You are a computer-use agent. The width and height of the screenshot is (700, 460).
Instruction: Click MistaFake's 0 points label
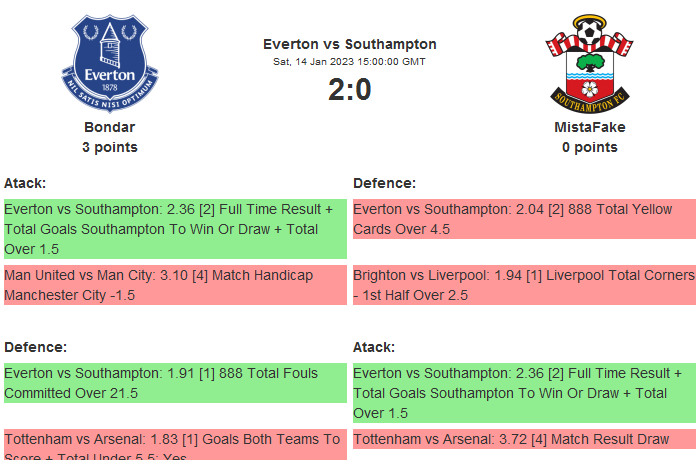[x=590, y=147]
